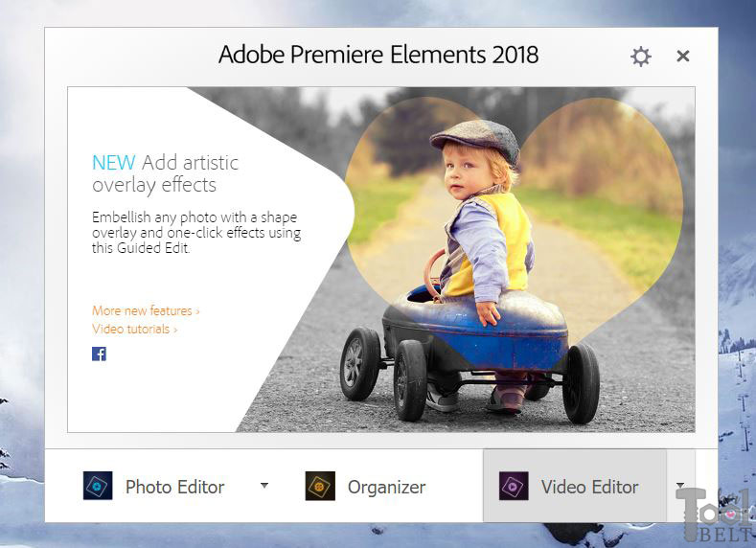
Task: Click the NEW Add artistic overlay effects heading
Action: pos(166,173)
